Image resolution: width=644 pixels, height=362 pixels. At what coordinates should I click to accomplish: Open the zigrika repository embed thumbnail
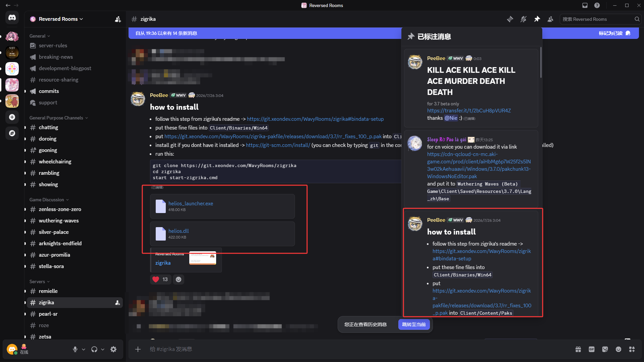tap(203, 258)
